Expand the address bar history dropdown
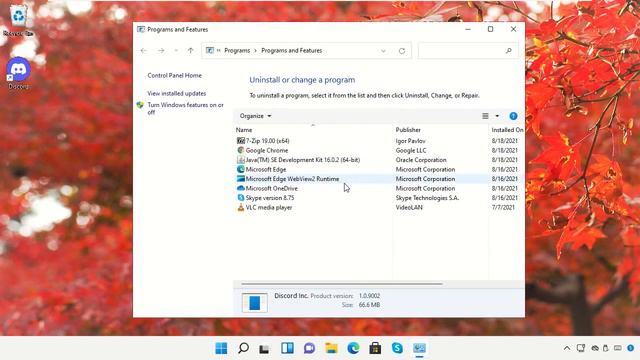 click(383, 51)
